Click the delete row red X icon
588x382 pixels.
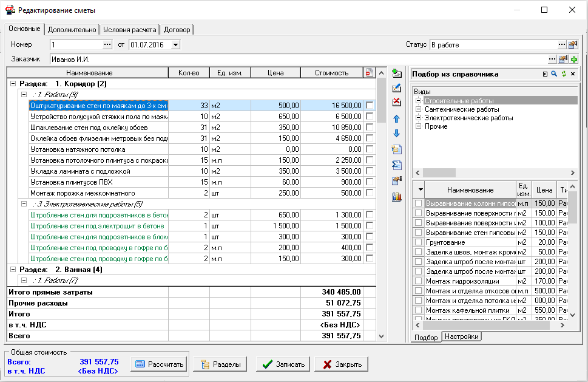(x=397, y=102)
